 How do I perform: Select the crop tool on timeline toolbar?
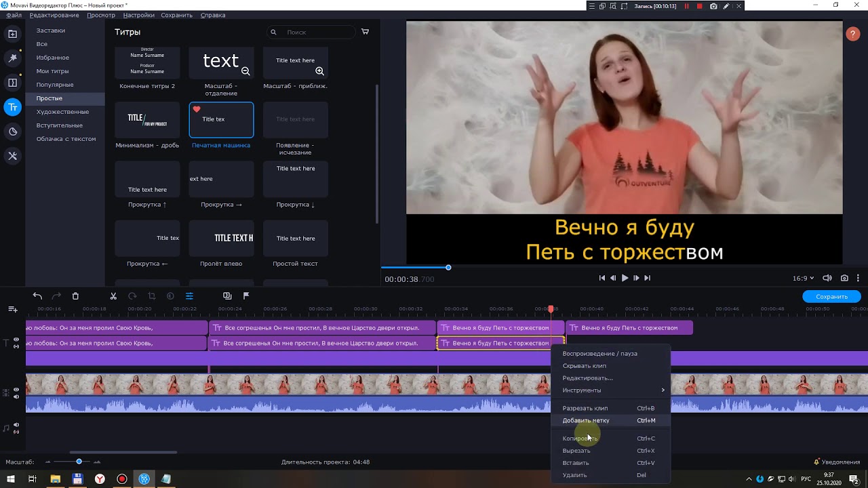(x=151, y=296)
